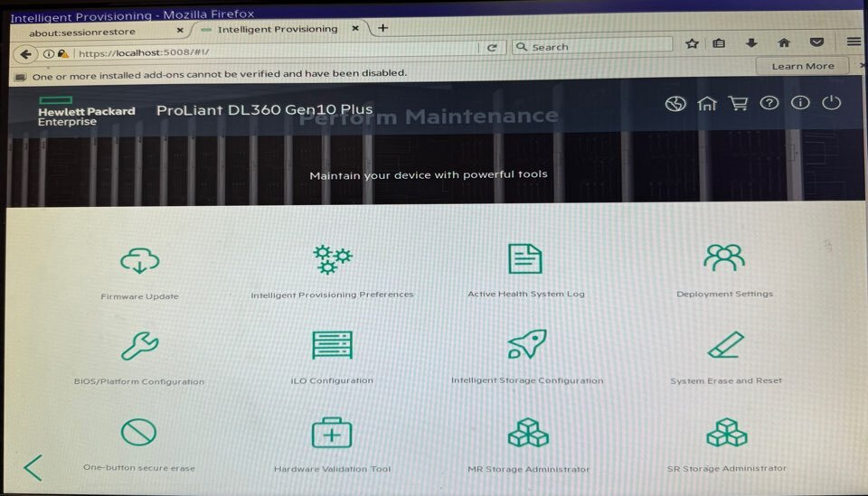Click the SR Storage Administrator label

click(x=726, y=468)
